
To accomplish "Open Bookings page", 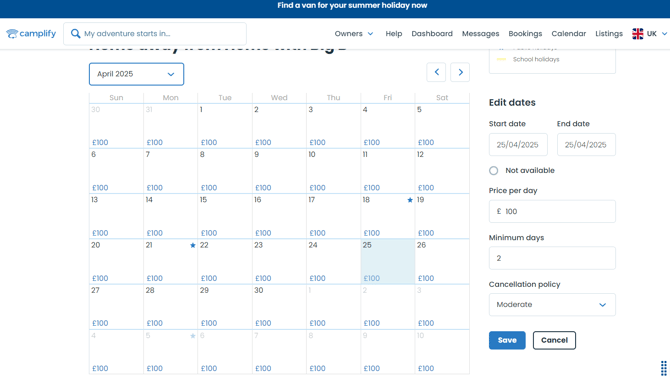I will (525, 33).
